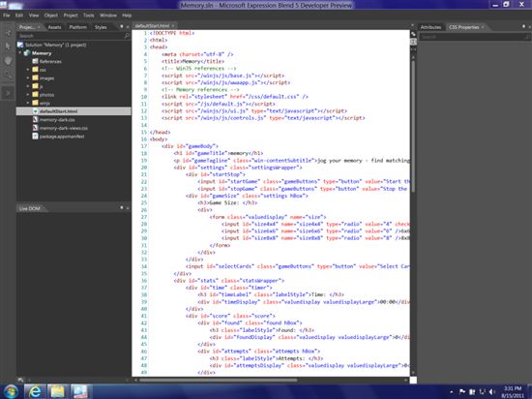
Task: Click the References icon
Action: click(x=35, y=61)
